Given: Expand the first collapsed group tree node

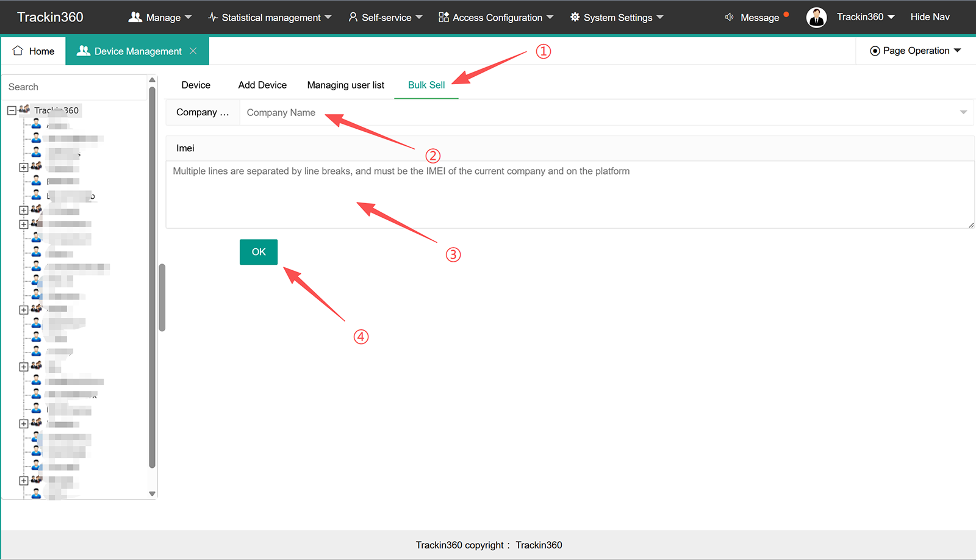Looking at the screenshot, I should pos(23,167).
